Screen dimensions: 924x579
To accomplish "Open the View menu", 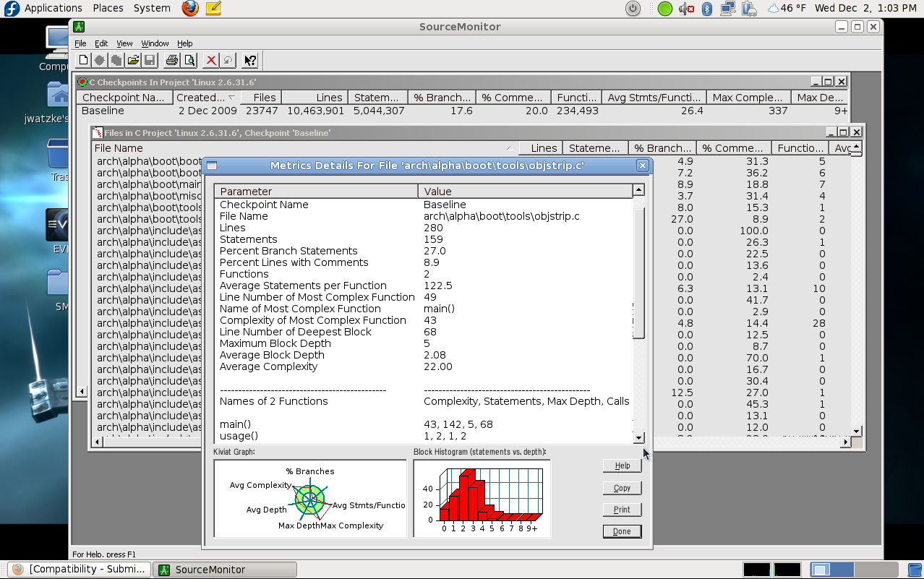I will (124, 43).
